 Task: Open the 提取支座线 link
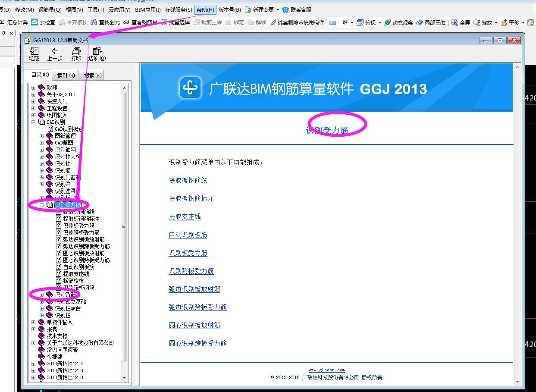[185, 217]
